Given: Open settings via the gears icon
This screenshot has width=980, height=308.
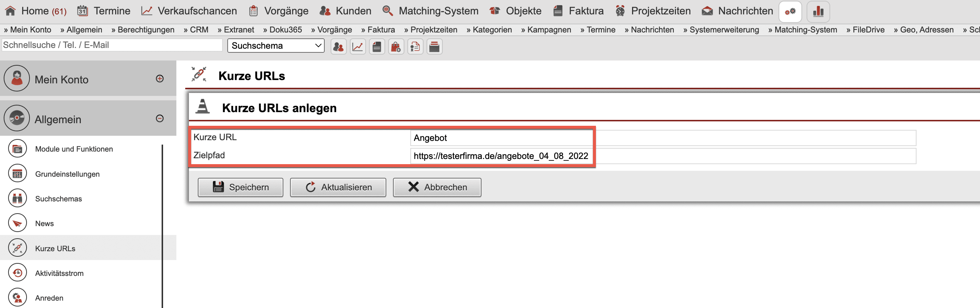Looking at the screenshot, I should [790, 11].
